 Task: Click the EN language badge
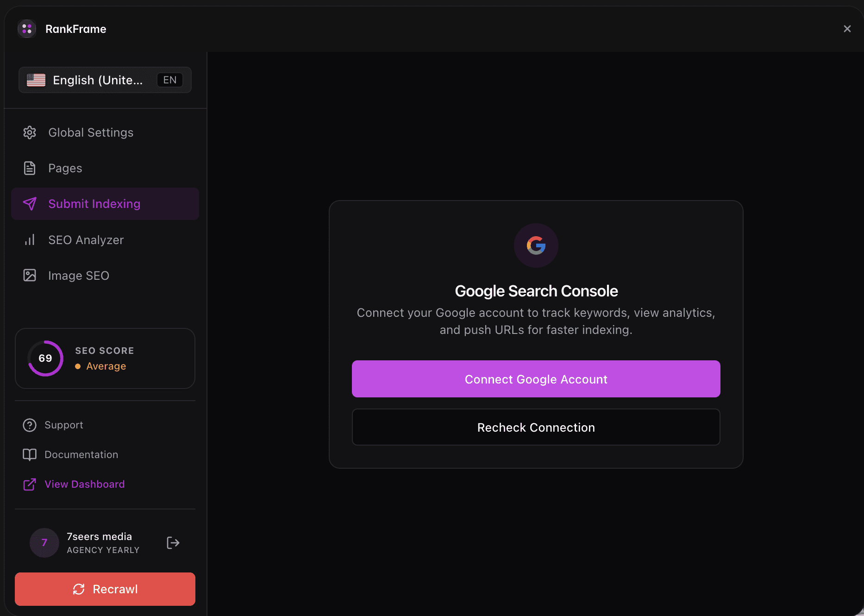[169, 80]
